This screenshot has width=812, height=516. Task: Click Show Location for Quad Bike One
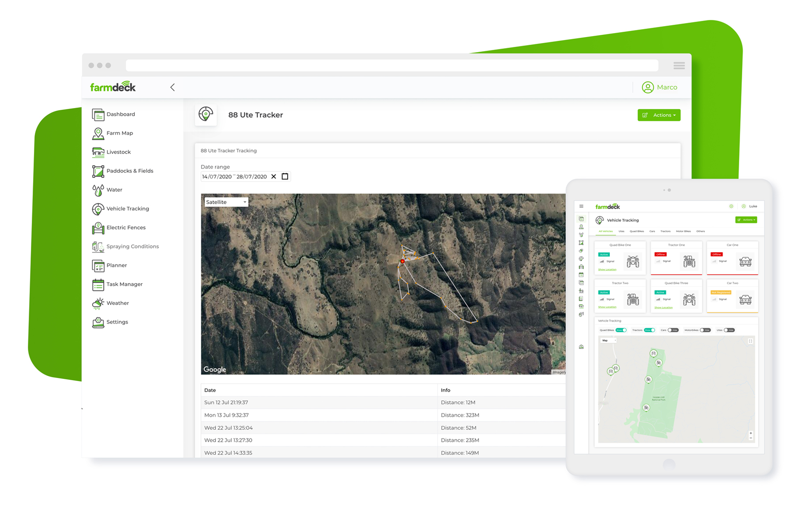point(607,269)
